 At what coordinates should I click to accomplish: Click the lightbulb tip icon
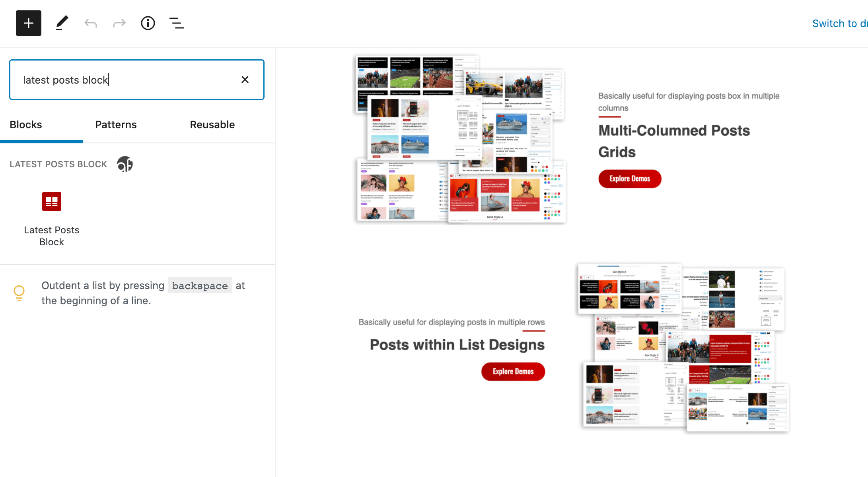[19, 293]
